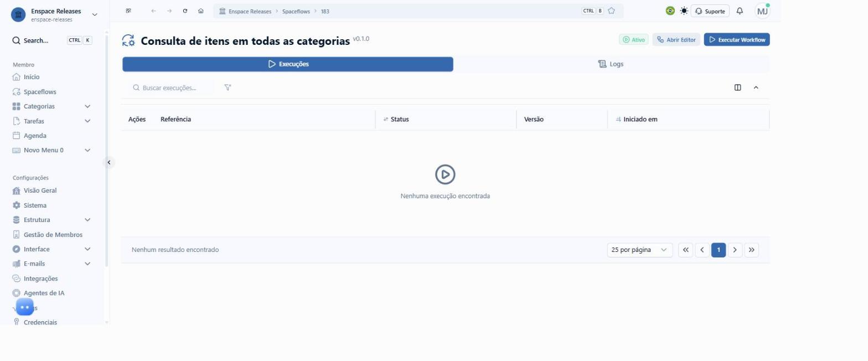Open the MJ user avatar menu
Viewport: 868px width, 361px height.
pos(762,11)
